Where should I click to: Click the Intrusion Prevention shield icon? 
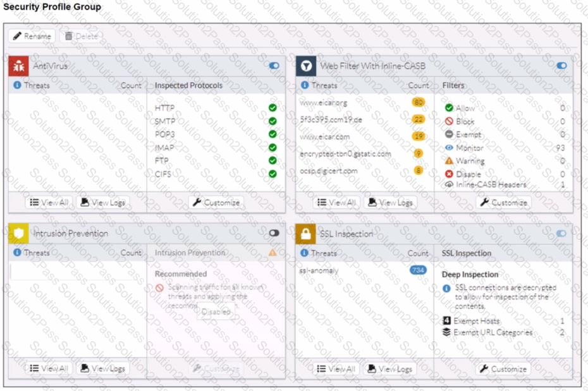[19, 234]
